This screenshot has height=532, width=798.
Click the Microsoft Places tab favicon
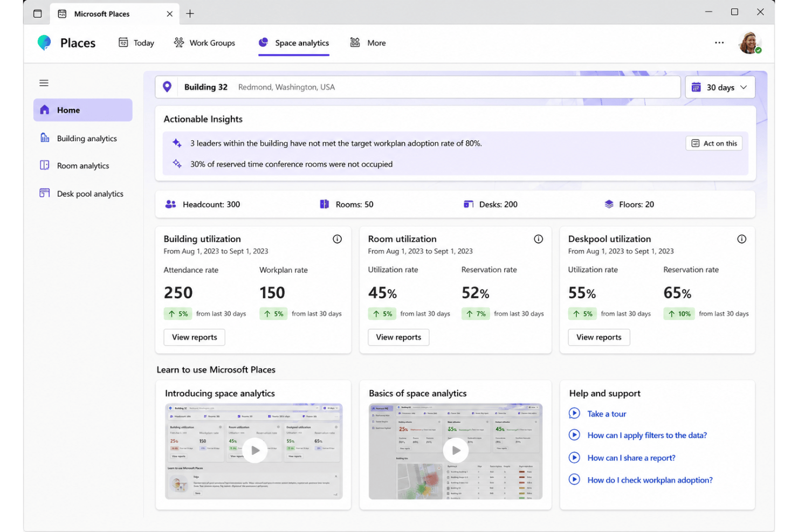coord(63,13)
